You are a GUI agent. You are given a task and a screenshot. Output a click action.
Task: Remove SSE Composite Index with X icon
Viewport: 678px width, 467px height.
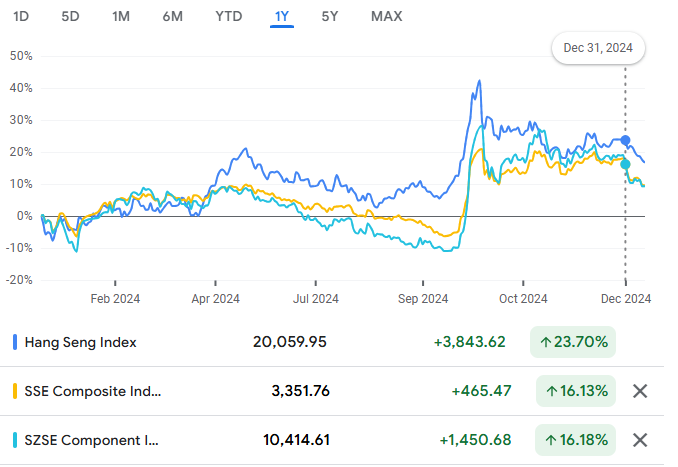641,391
